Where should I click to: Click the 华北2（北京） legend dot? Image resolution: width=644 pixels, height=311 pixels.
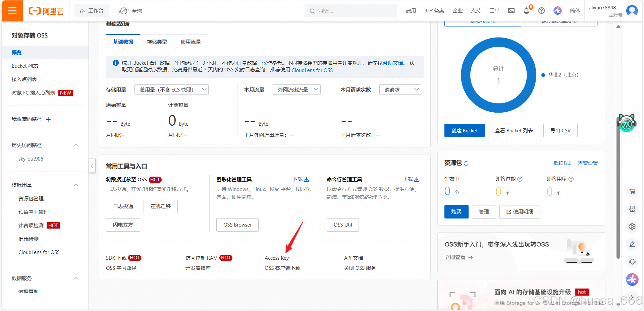click(543, 75)
